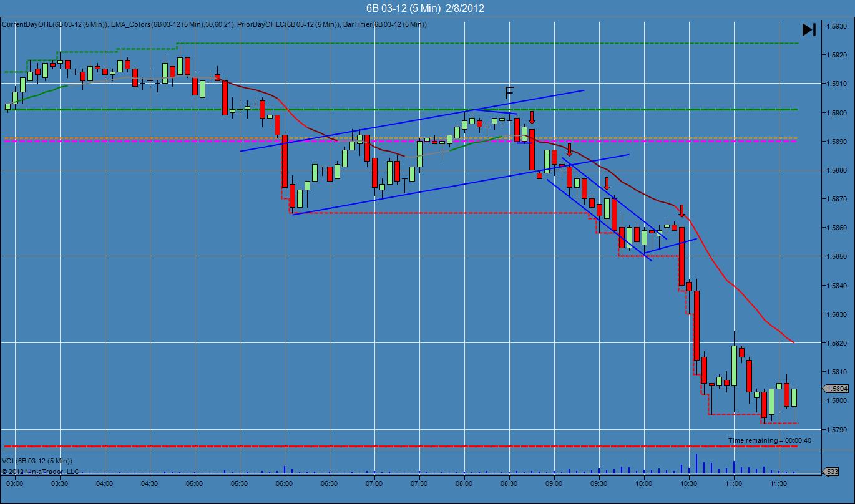Viewport: 855px width, 504px height.
Task: Click the 07:30 time axis label
Action: tap(419, 483)
